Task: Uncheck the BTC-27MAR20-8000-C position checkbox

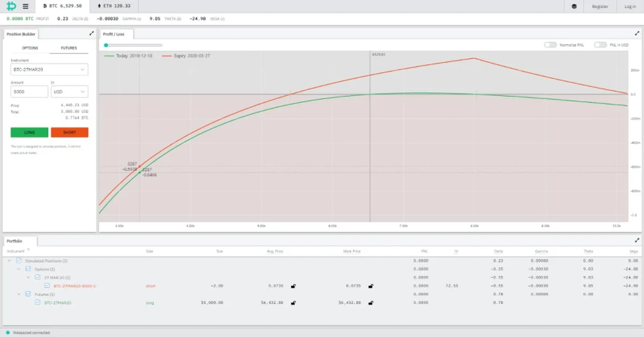Action: point(47,286)
